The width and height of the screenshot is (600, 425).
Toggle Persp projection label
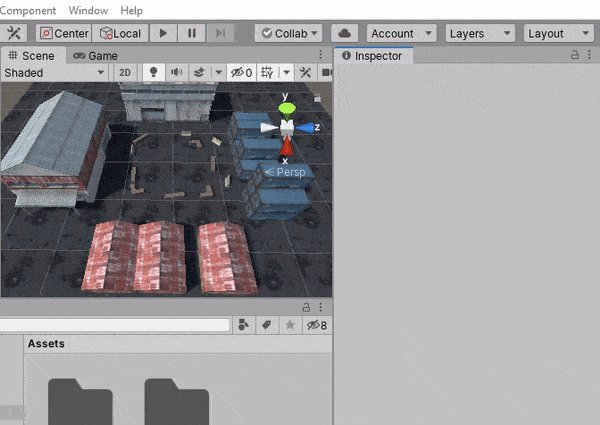tap(285, 172)
